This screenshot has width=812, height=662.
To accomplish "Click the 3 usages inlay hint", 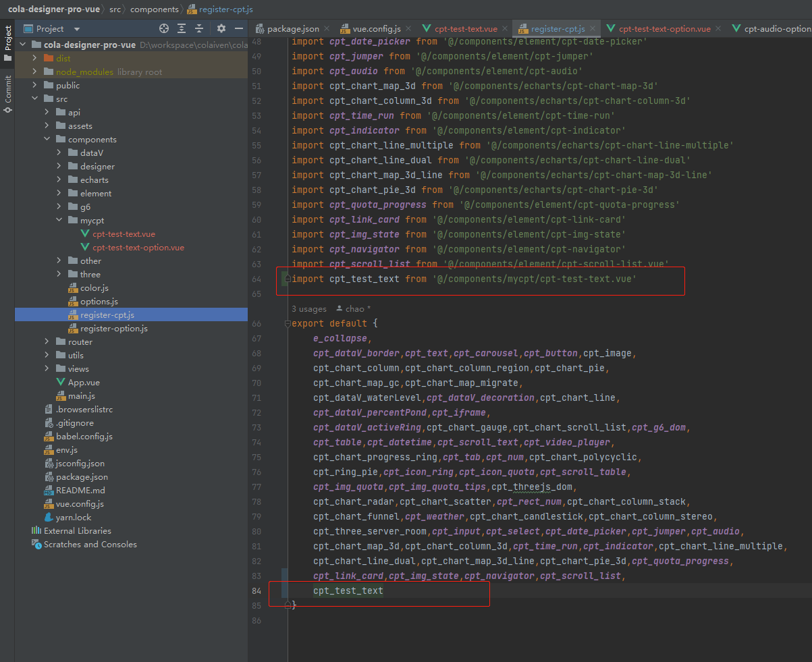I will click(308, 308).
